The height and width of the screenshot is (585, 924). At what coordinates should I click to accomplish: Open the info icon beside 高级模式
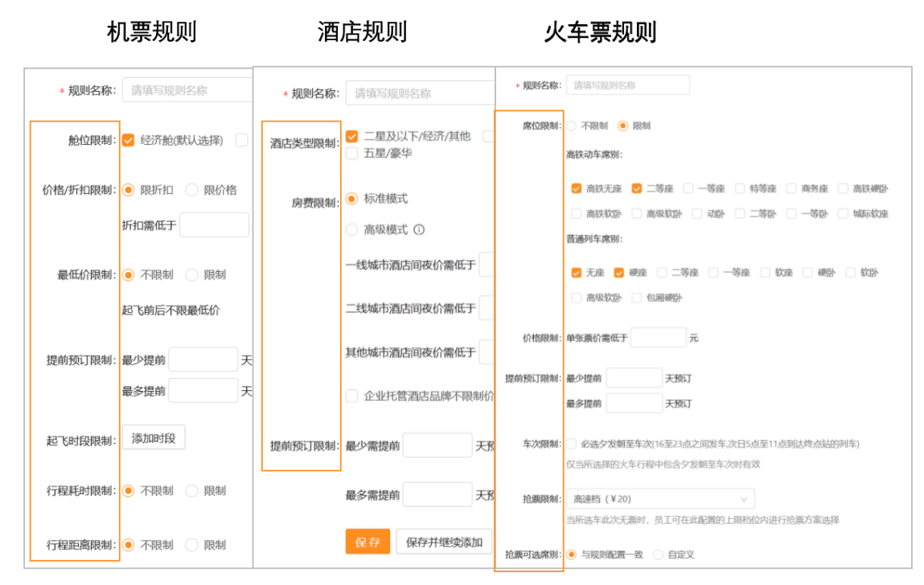(x=419, y=229)
